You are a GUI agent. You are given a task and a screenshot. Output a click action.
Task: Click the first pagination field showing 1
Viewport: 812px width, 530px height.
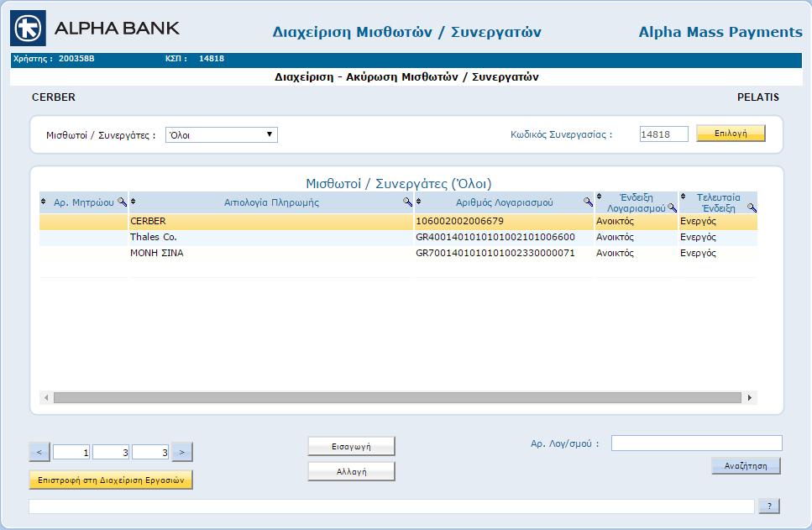pyautogui.click(x=71, y=452)
